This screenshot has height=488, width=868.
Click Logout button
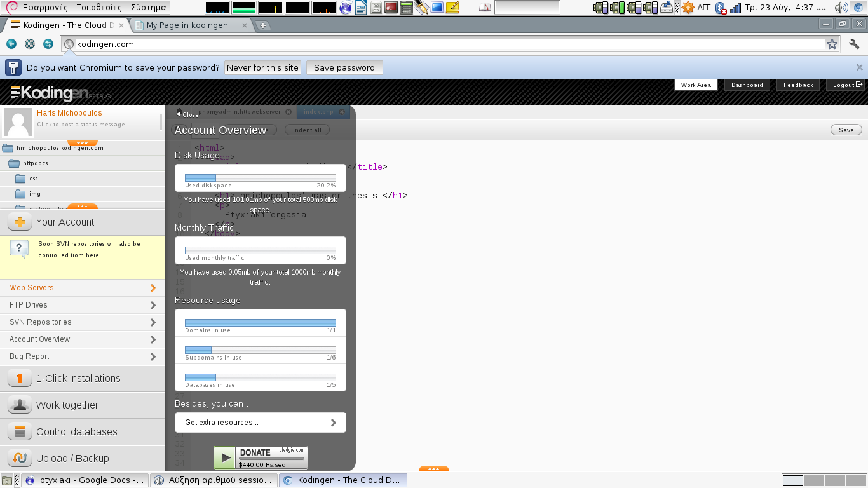click(x=848, y=85)
